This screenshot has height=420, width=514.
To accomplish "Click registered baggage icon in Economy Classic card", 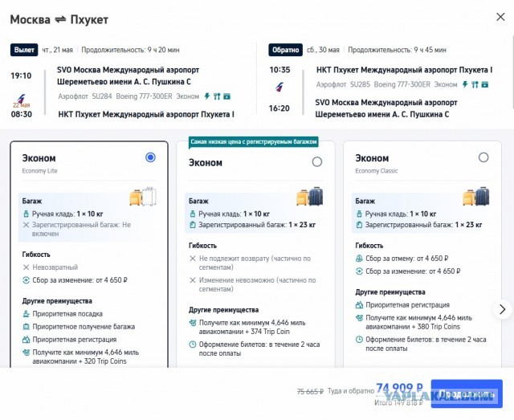I will [359, 225].
